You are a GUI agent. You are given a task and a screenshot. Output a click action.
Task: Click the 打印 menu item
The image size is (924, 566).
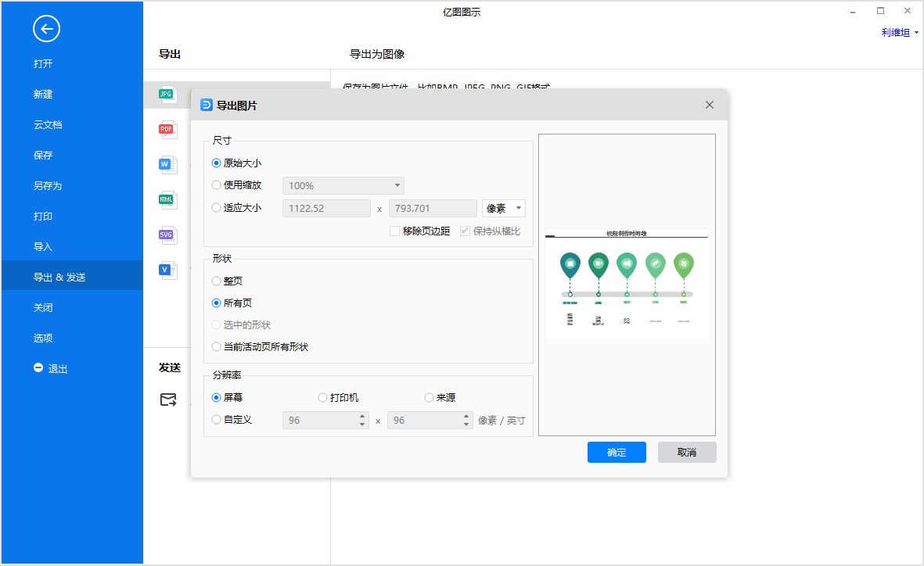coord(43,216)
